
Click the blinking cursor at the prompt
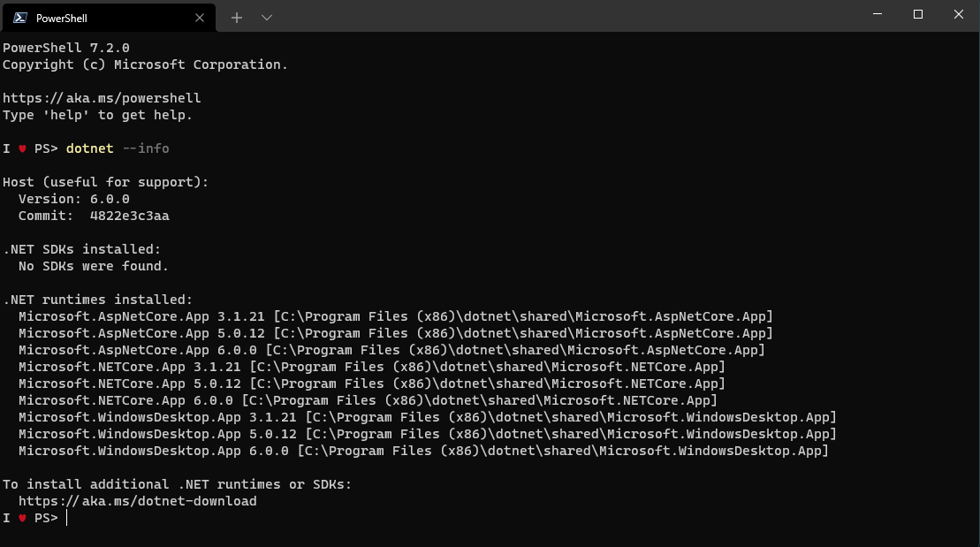click(x=67, y=517)
